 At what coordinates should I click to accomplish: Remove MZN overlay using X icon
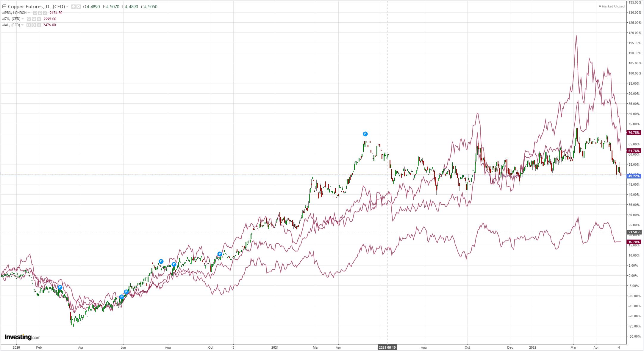pyautogui.click(x=39, y=19)
